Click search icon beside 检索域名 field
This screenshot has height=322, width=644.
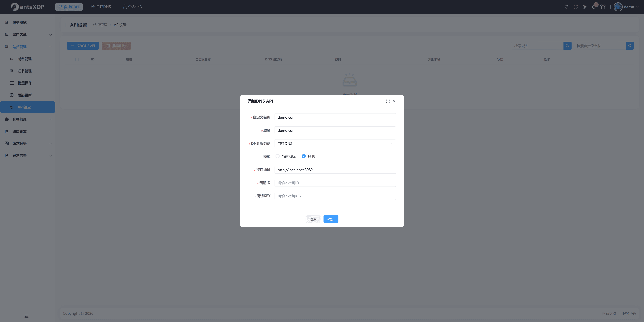point(567,46)
